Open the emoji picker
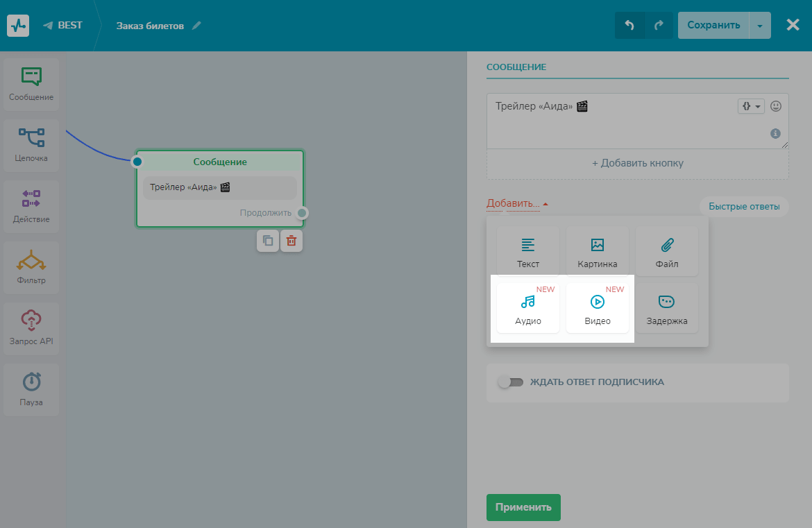812x528 pixels. (x=776, y=106)
